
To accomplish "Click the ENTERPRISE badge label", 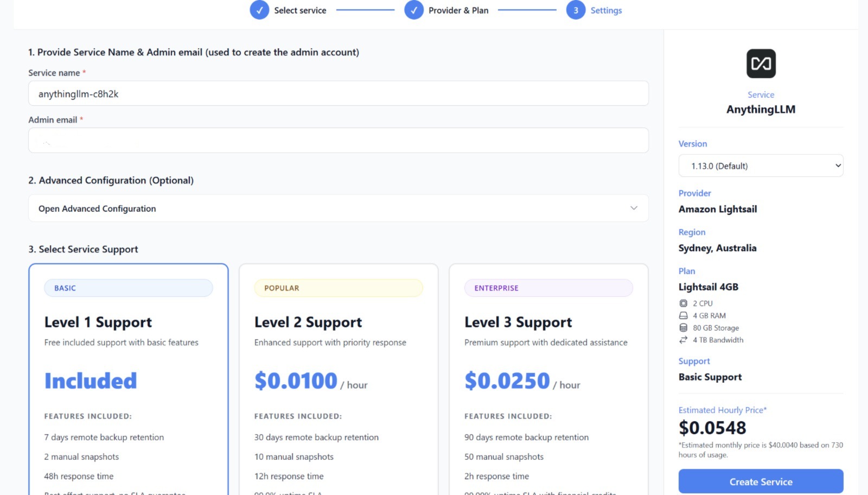I will (548, 288).
